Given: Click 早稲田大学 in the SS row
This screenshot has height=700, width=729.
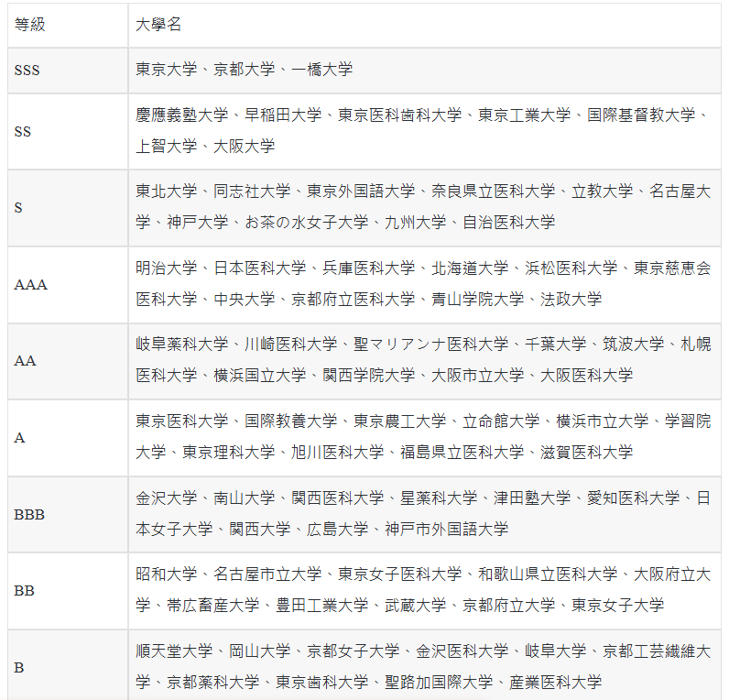Looking at the screenshot, I should coord(283,115).
